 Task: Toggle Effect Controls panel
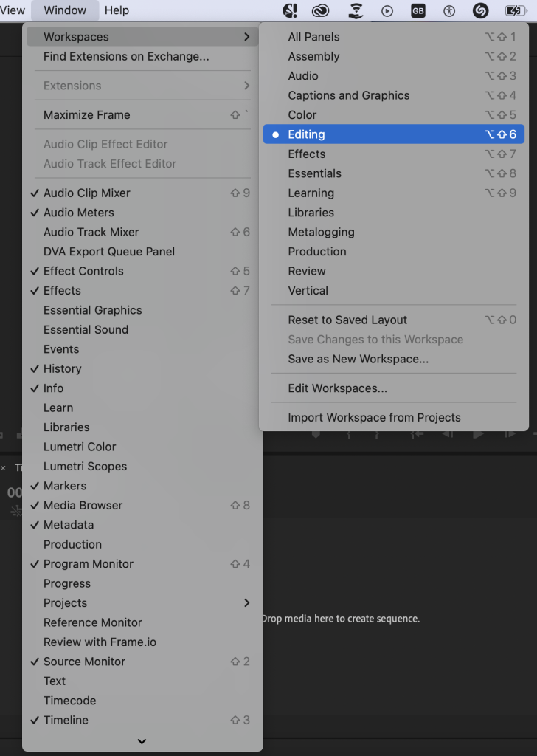pyautogui.click(x=142, y=271)
